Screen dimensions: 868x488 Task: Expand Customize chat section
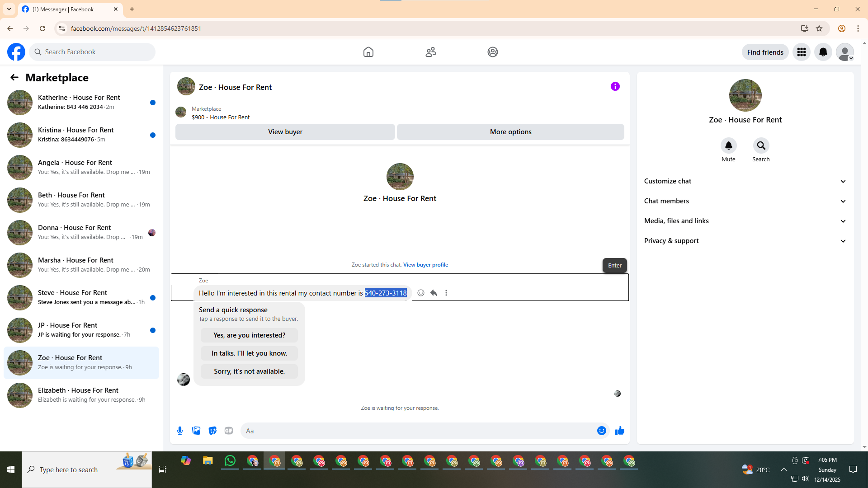click(x=745, y=181)
